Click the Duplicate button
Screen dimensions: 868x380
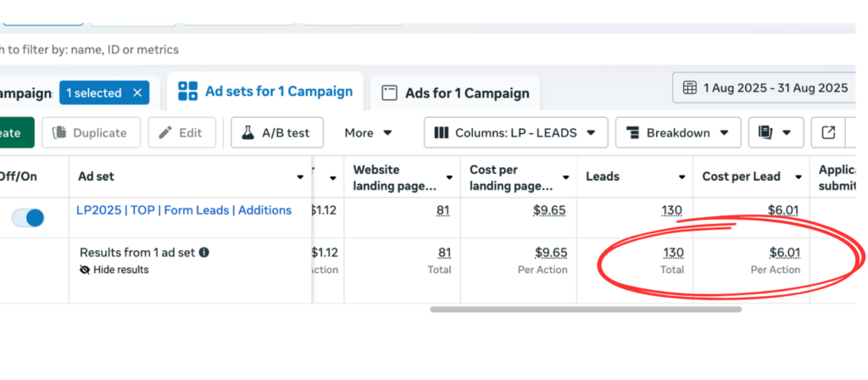89,132
